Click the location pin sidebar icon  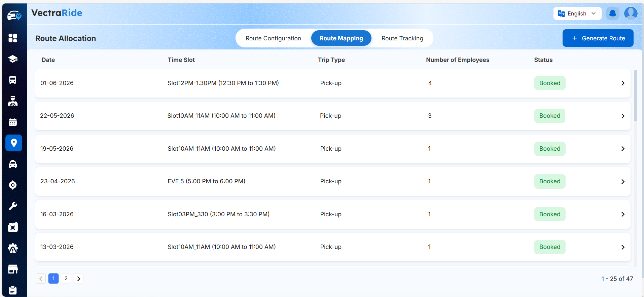pos(14,143)
